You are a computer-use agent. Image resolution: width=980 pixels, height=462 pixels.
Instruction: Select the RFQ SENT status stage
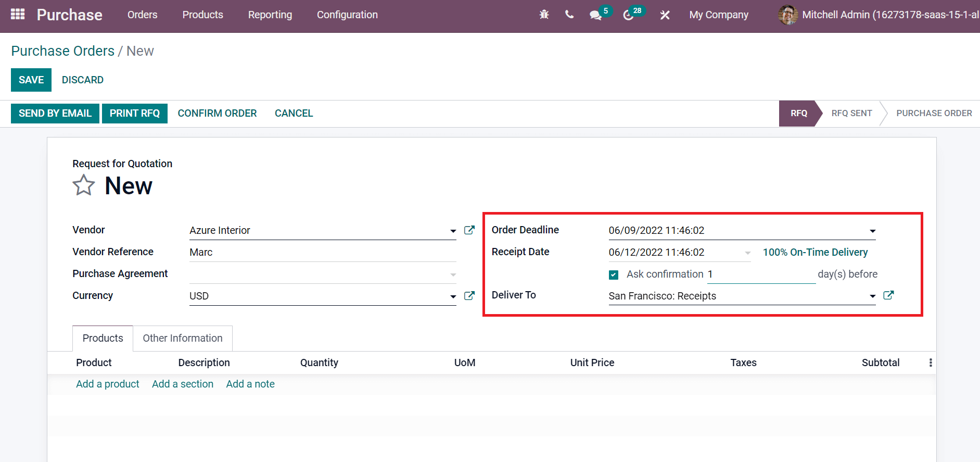[x=851, y=113]
